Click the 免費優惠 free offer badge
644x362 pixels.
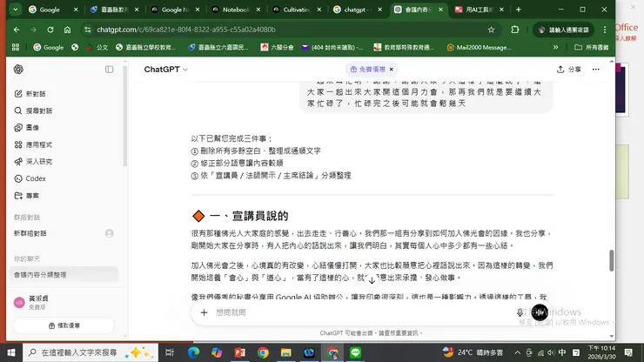[368, 70]
